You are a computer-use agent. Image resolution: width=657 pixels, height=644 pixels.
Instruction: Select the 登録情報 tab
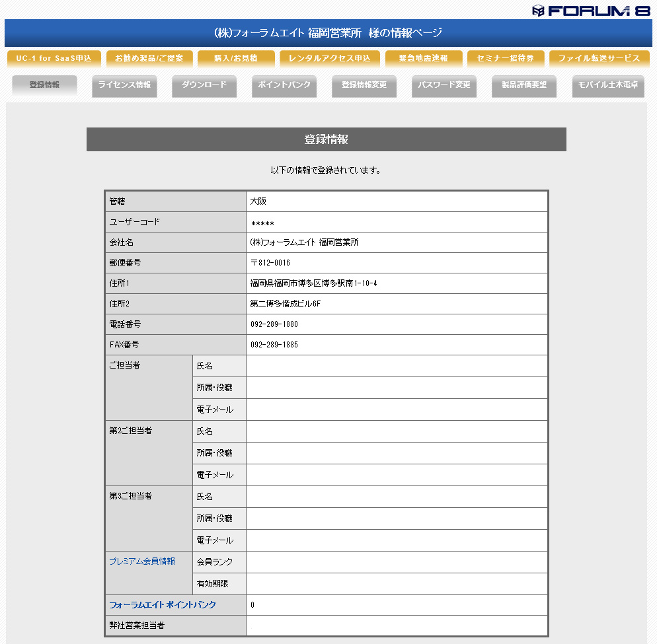pyautogui.click(x=44, y=85)
